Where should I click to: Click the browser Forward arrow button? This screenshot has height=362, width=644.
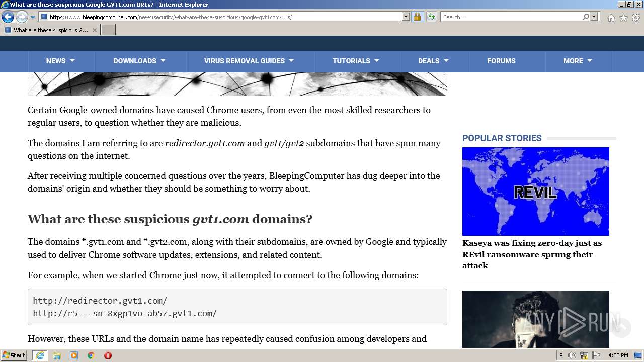[x=22, y=17]
